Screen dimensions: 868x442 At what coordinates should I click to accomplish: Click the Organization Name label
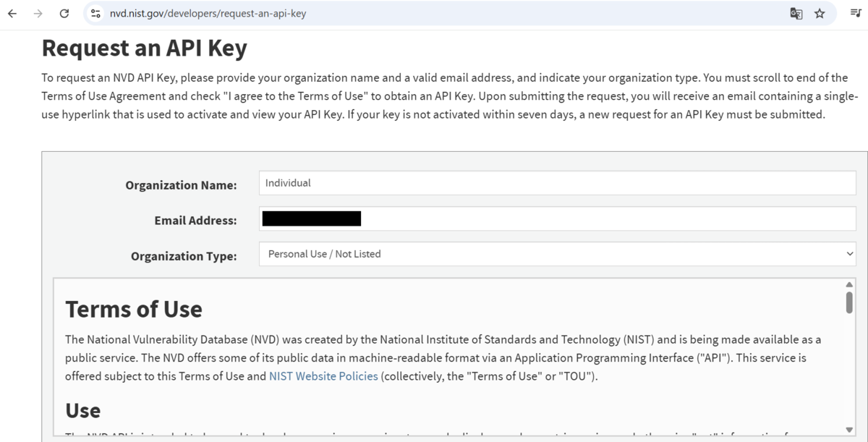pos(181,185)
